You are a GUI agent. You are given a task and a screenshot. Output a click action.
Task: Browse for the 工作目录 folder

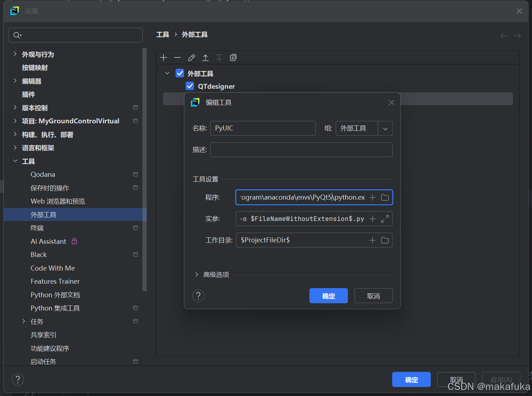click(385, 240)
